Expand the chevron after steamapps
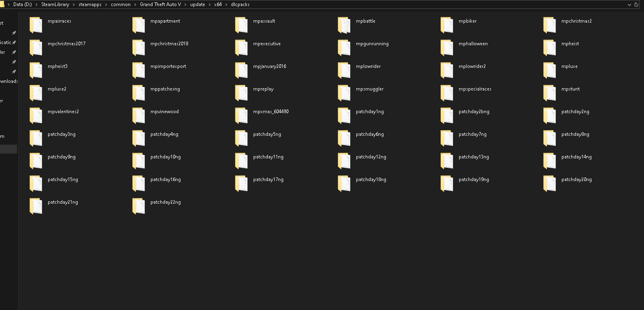 pyautogui.click(x=106, y=4)
